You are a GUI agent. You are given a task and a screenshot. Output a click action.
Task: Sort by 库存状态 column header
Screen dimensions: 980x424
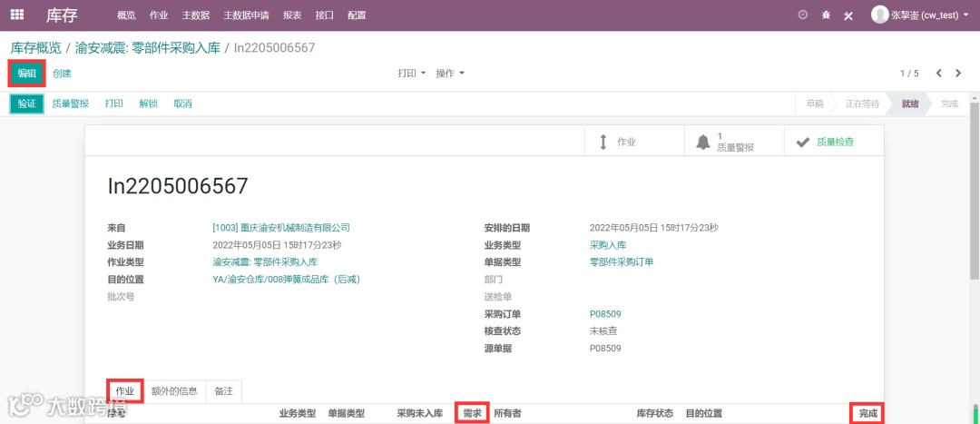pyautogui.click(x=655, y=413)
